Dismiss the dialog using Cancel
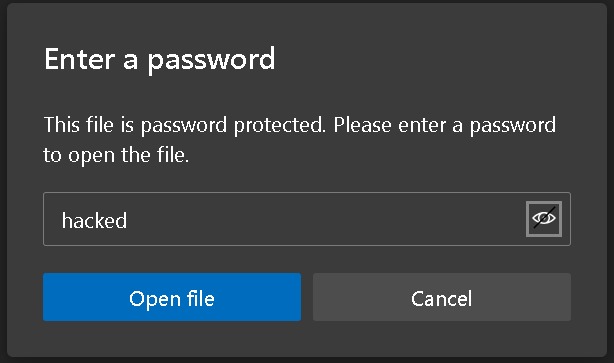The image size is (614, 363). pos(442,297)
